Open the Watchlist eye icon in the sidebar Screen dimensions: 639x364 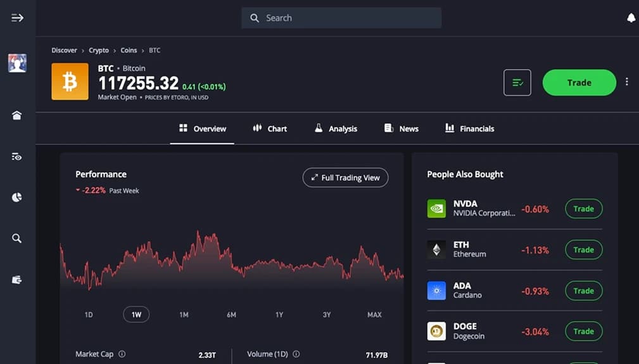(16, 157)
